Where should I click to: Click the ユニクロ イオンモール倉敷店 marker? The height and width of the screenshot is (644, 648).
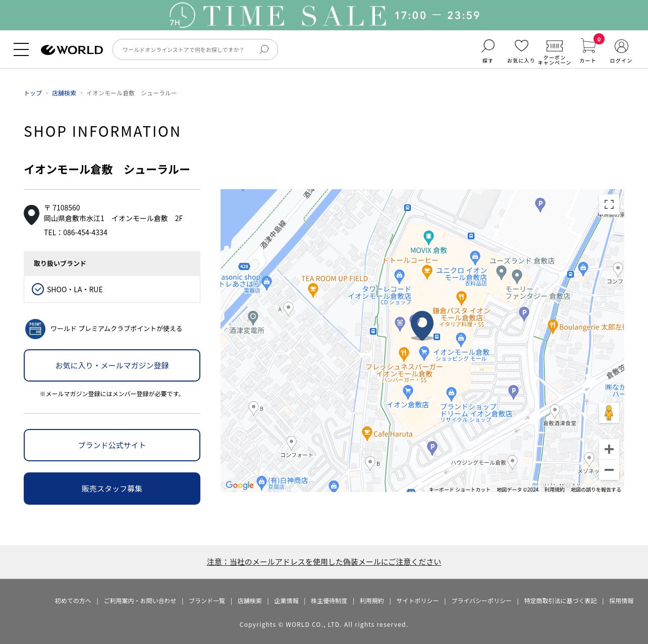[475, 257]
